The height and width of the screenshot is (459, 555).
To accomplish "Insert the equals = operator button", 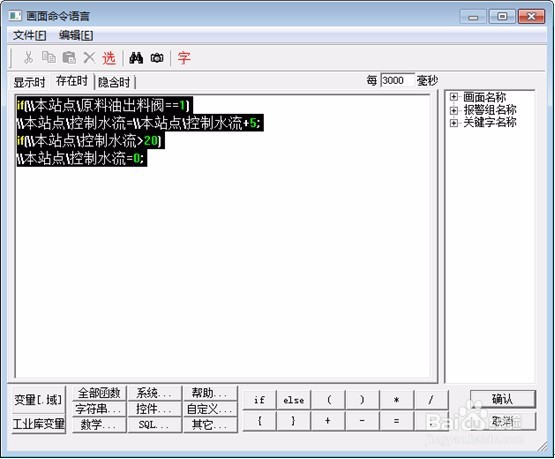I will (x=397, y=421).
